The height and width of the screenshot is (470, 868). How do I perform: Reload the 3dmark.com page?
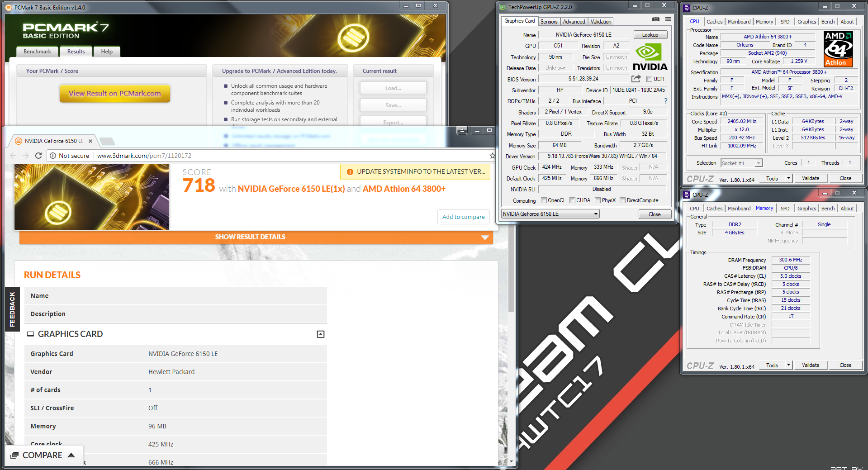coord(38,156)
